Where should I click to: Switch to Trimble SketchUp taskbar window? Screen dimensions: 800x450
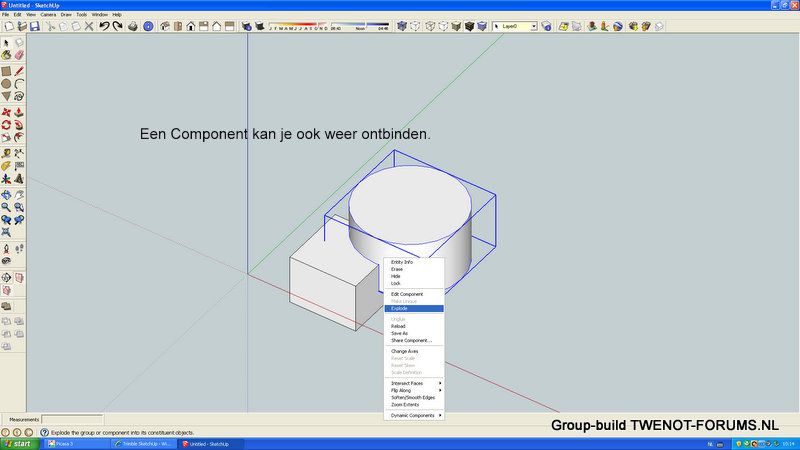coord(144,444)
